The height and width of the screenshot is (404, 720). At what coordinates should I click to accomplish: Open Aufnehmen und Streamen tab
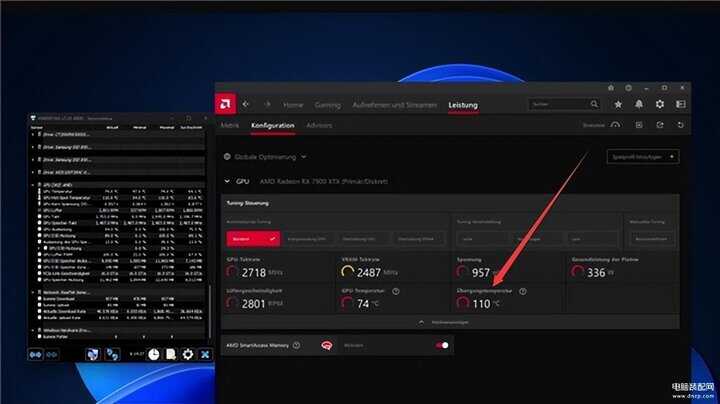pos(394,105)
